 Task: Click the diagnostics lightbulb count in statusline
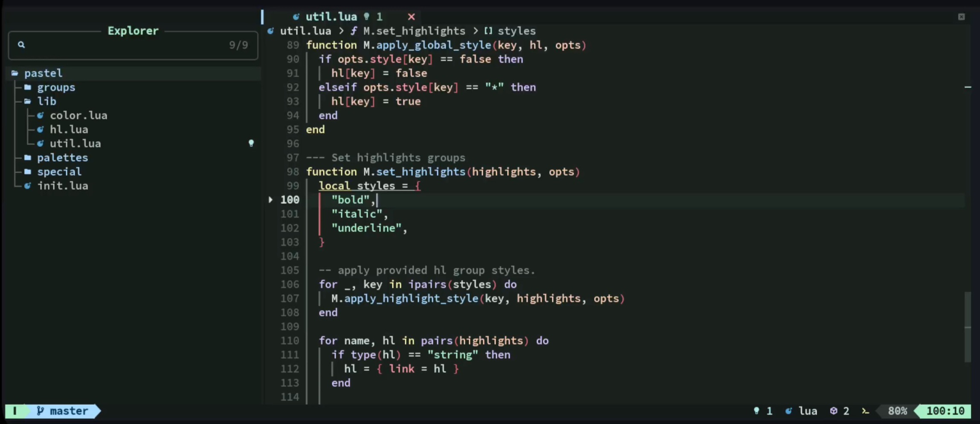point(763,411)
